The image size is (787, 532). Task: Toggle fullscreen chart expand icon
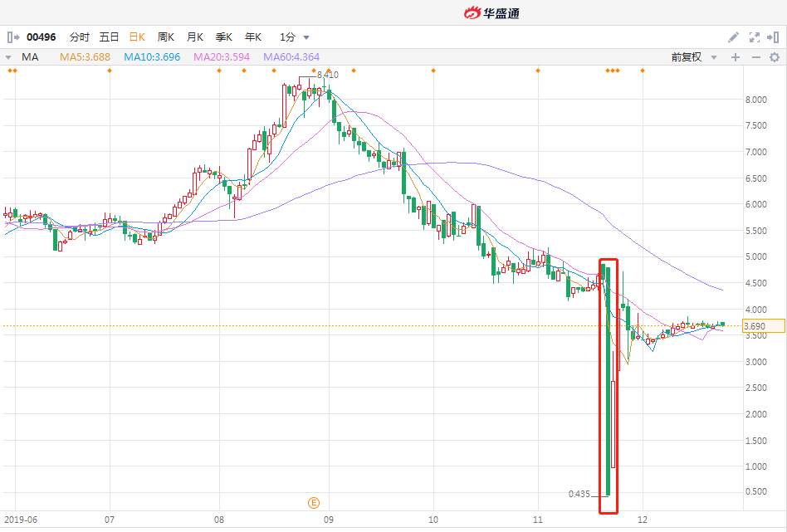(754, 37)
